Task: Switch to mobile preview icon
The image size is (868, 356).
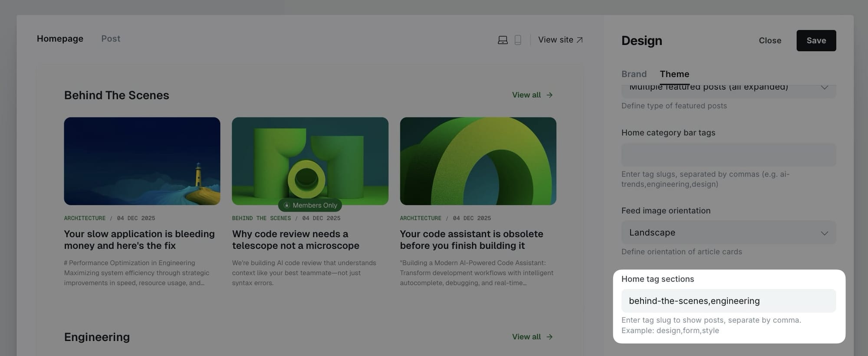Action: pos(518,40)
